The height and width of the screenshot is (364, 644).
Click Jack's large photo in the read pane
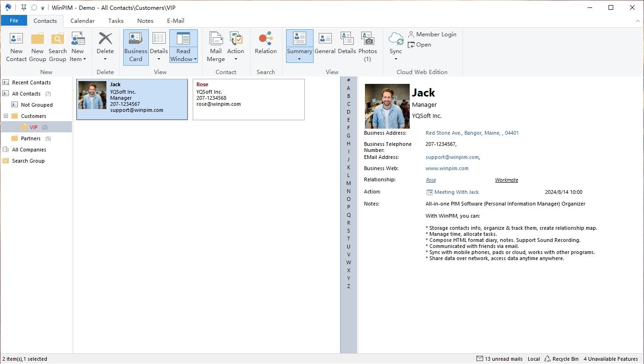387,106
